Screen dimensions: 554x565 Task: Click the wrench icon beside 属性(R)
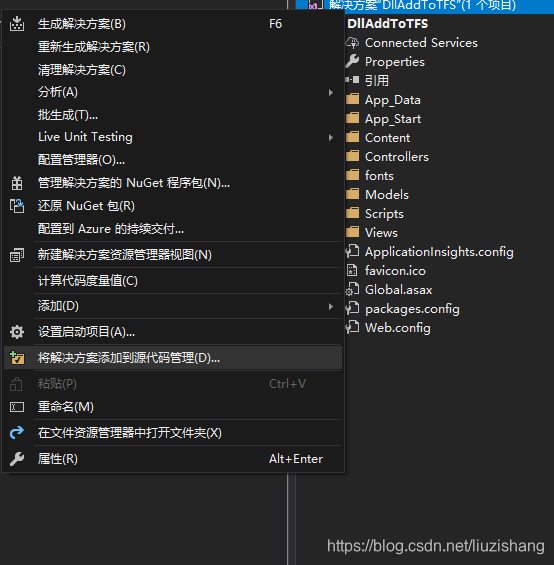click(17, 459)
